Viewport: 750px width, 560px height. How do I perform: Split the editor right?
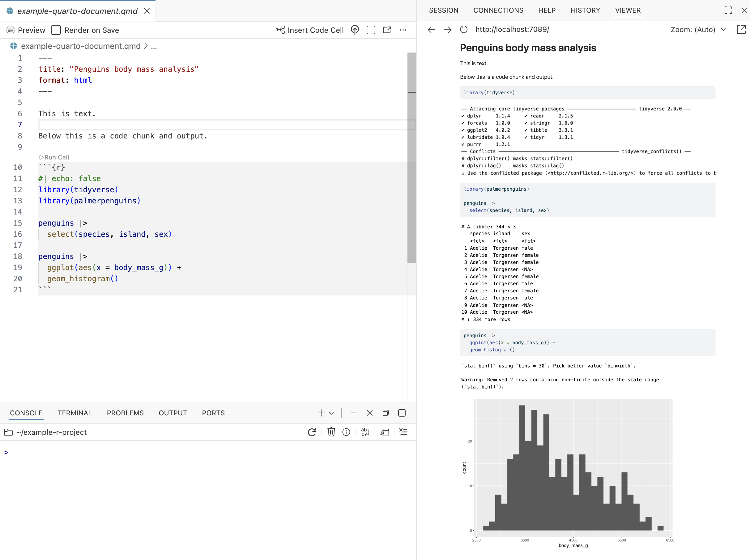click(x=371, y=30)
